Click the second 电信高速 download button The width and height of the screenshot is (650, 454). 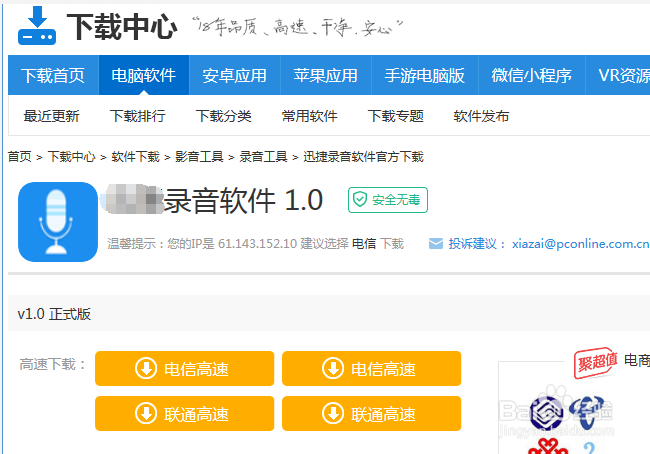[371, 369]
